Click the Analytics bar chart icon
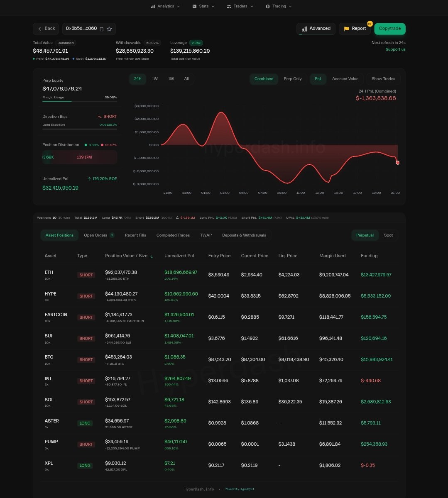Screen dimensions: 448x498 click(153, 7)
